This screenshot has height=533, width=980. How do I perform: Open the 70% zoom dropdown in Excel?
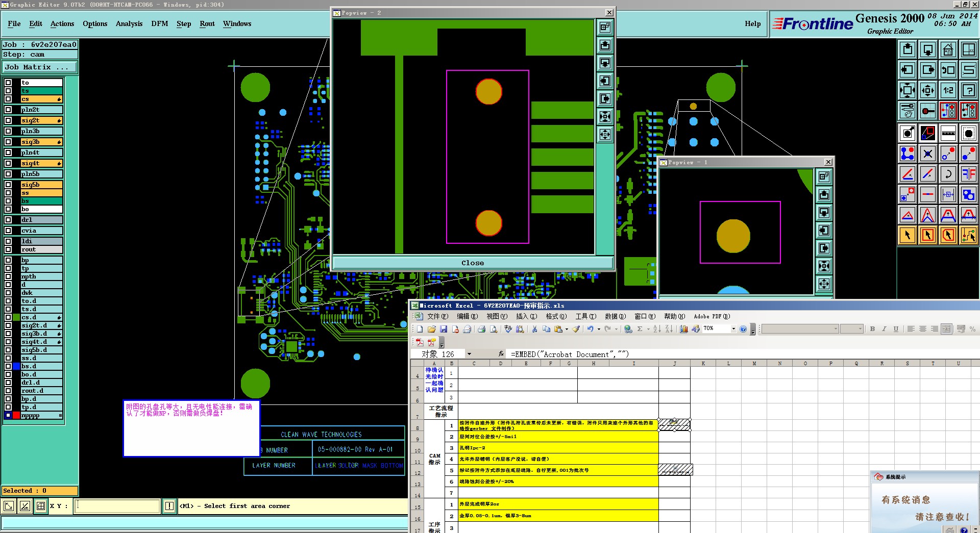point(733,329)
